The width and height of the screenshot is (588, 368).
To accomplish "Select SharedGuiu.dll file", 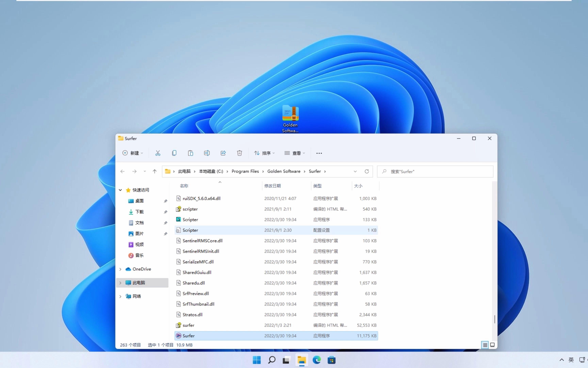I will click(x=276, y=272).
